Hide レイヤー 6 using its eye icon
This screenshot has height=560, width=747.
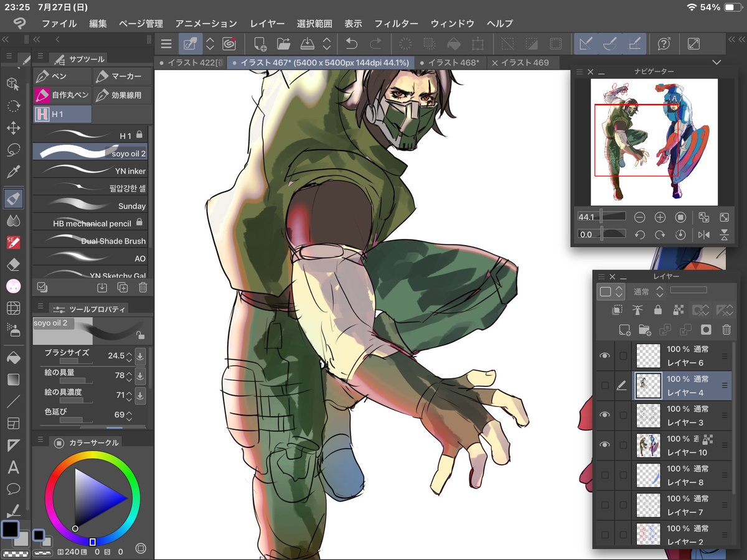604,355
